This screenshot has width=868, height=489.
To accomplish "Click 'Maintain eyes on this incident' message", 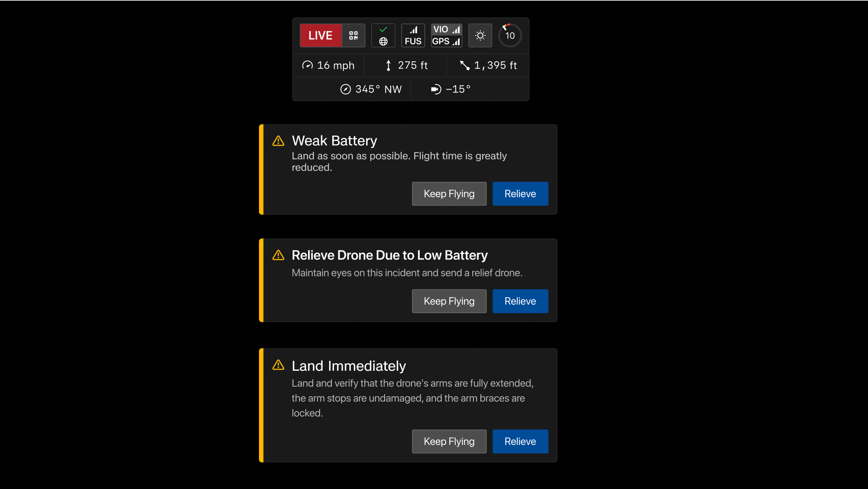I will pos(407,273).
